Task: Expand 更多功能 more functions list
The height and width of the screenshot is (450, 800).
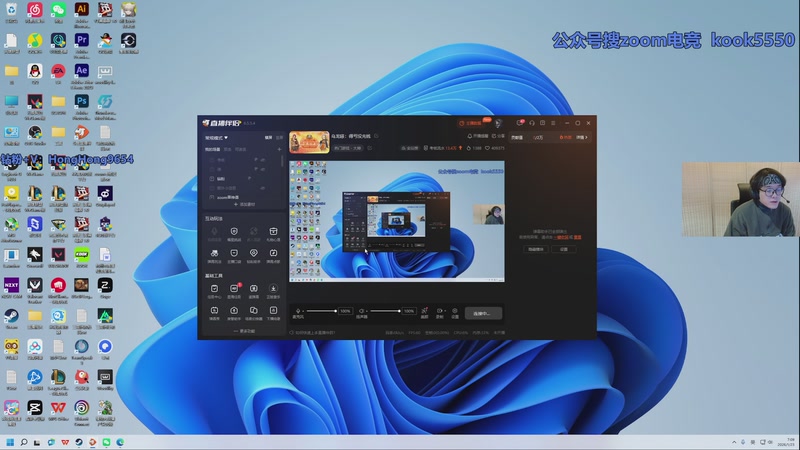Action: 243,330
